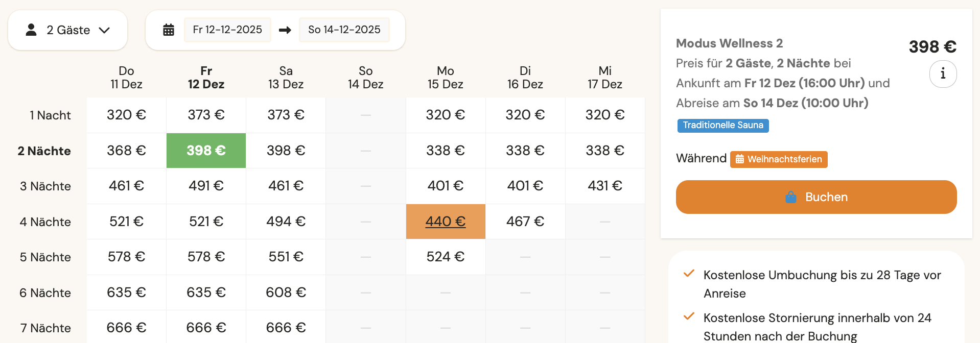The width and height of the screenshot is (980, 343).
Task: Choose 320 € for 1 Nacht on Thursday
Action: point(126,115)
